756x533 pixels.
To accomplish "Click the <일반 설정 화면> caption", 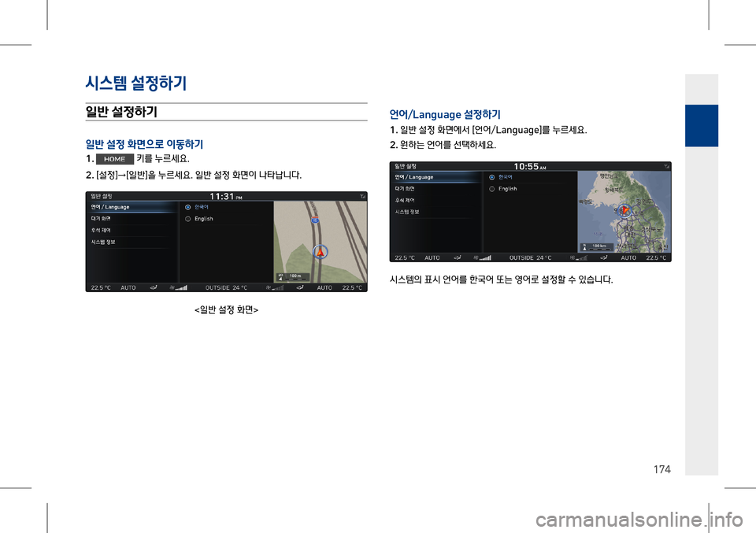I will (x=226, y=310).
